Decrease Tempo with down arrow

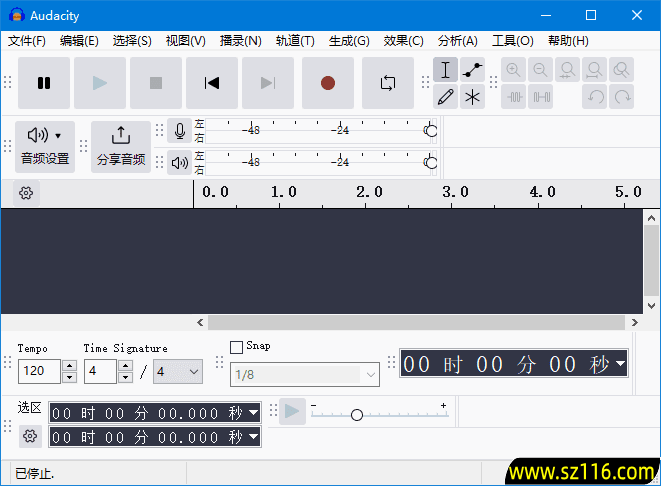click(x=70, y=377)
